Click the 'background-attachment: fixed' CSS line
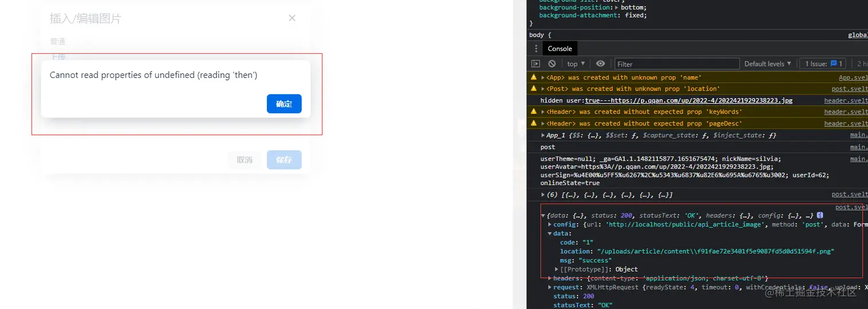 592,15
